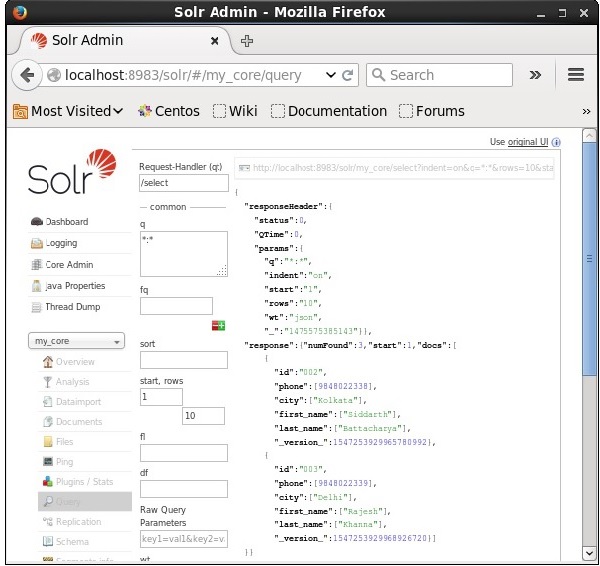Open the Analysis menu item
Viewport: 600px width, 566px height.
point(72,381)
